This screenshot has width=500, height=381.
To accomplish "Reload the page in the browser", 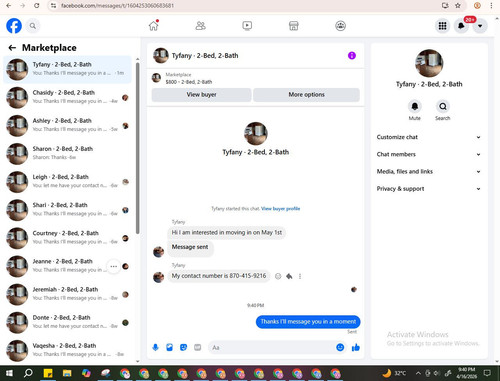I will coord(37,6).
